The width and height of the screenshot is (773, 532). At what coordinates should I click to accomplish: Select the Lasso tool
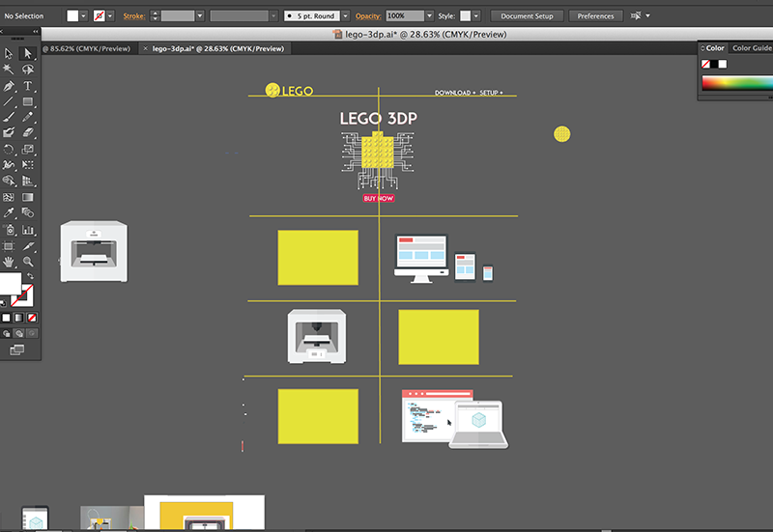[28, 70]
